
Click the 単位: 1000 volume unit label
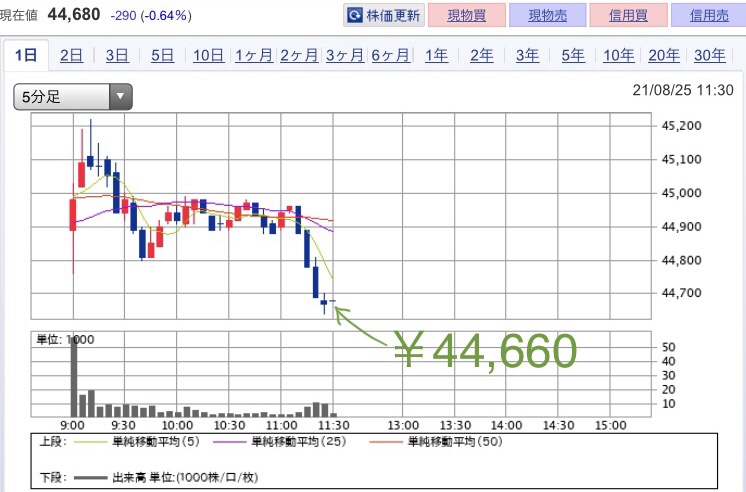[65, 339]
